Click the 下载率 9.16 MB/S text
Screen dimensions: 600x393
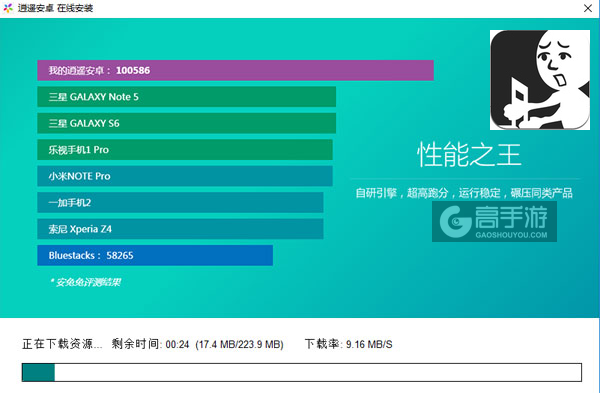pyautogui.click(x=349, y=344)
